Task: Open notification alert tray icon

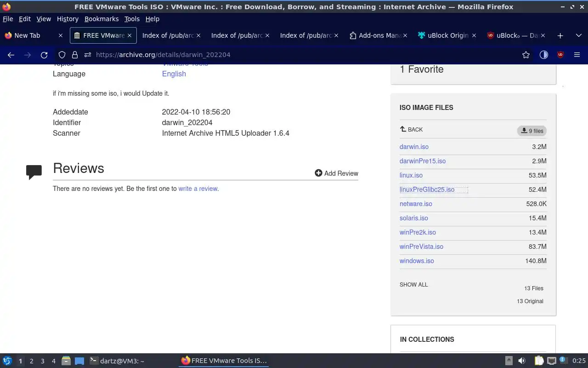Action: 563,361
